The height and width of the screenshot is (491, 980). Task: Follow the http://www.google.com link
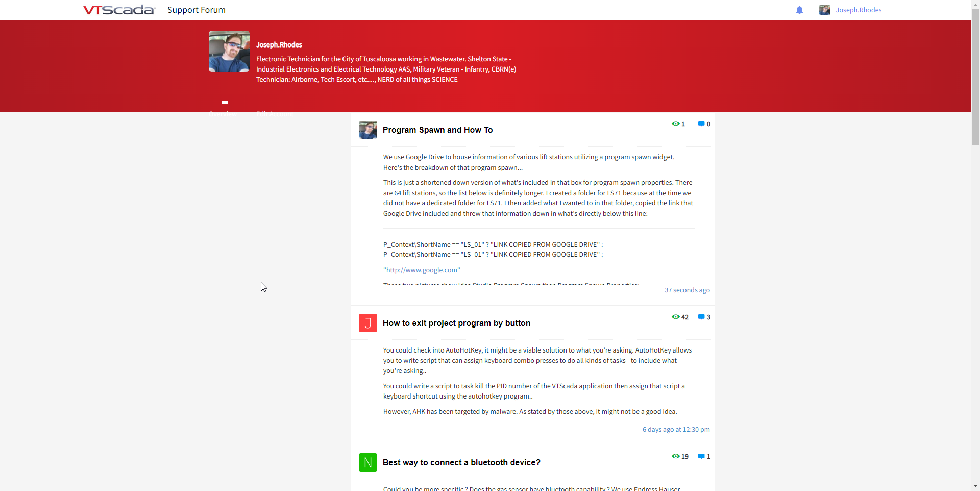tap(422, 270)
